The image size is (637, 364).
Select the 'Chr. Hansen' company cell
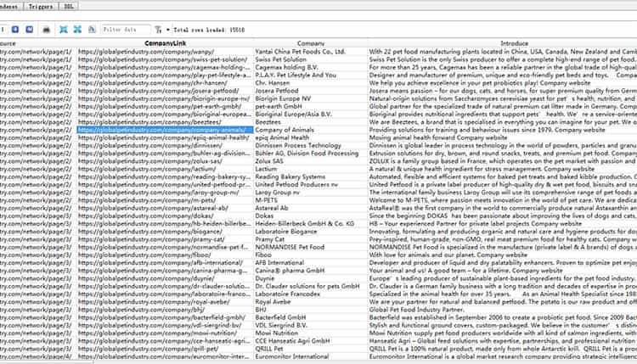[311, 83]
